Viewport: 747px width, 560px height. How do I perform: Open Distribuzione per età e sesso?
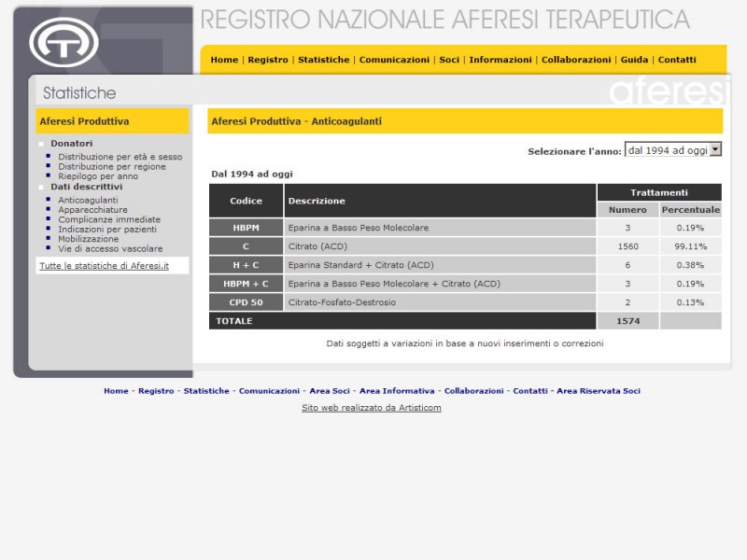[120, 157]
